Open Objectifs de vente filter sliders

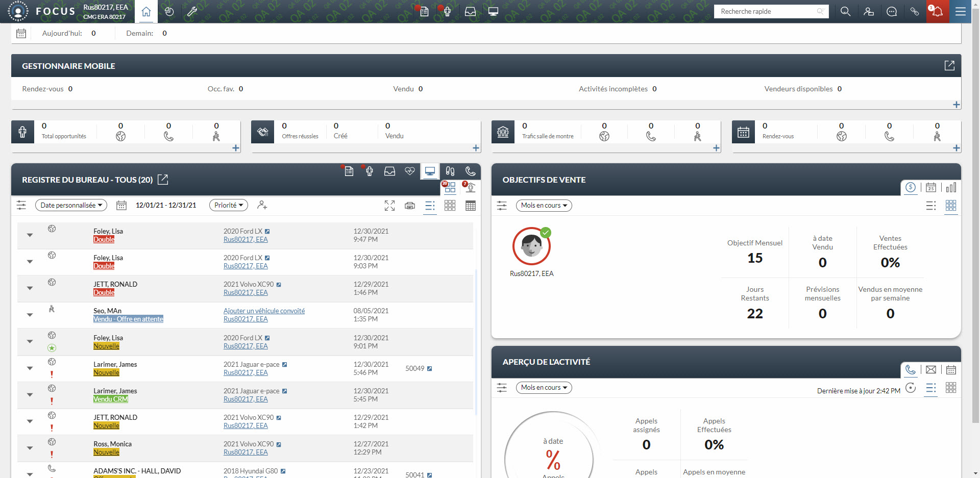click(x=502, y=206)
